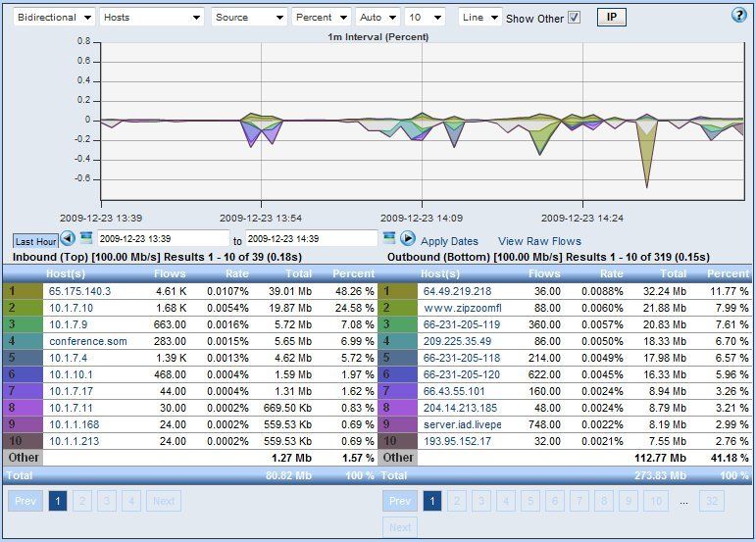Image resolution: width=756 pixels, height=542 pixels.
Task: Open inbound host 10.1.7.11
Action: click(71, 408)
